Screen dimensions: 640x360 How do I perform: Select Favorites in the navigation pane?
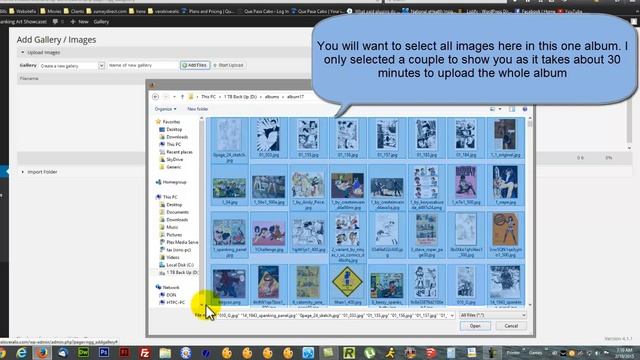click(x=171, y=122)
